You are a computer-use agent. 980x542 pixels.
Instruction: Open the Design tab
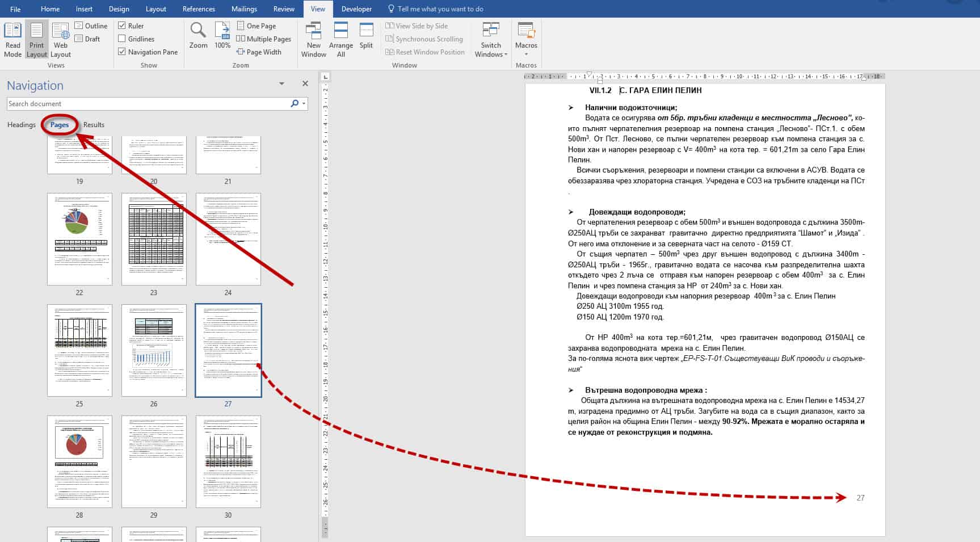pos(119,9)
